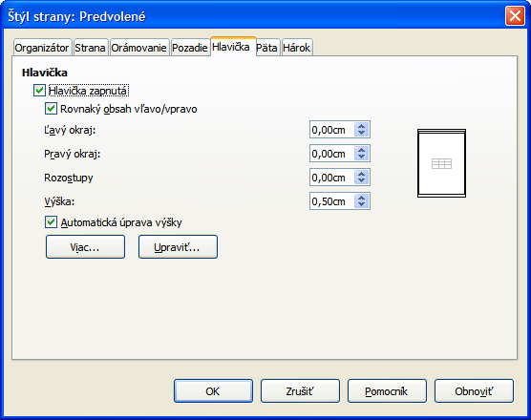Click the Výška value field
The image size is (531, 420).
coord(332,201)
